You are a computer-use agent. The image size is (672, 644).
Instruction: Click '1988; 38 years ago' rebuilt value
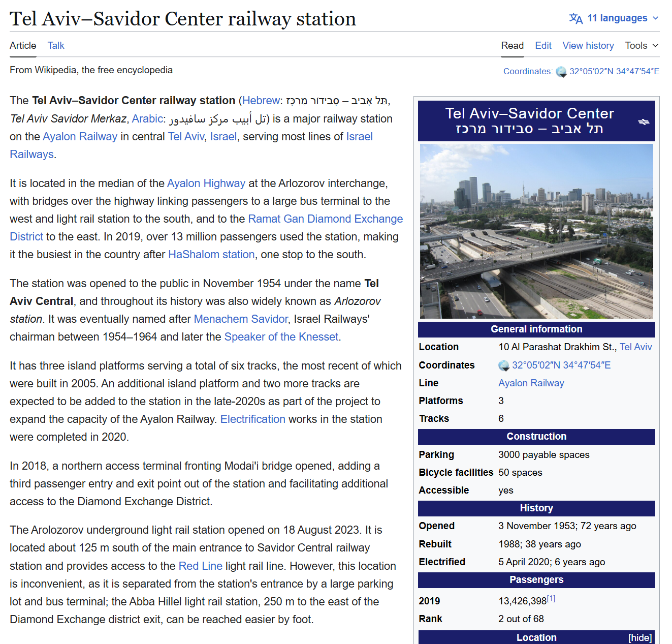click(539, 544)
